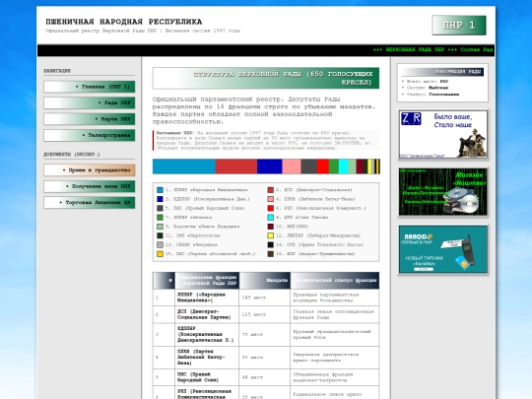532x399 pixels.
Task: Click the Информация Рады panel header
Action: tap(442, 72)
